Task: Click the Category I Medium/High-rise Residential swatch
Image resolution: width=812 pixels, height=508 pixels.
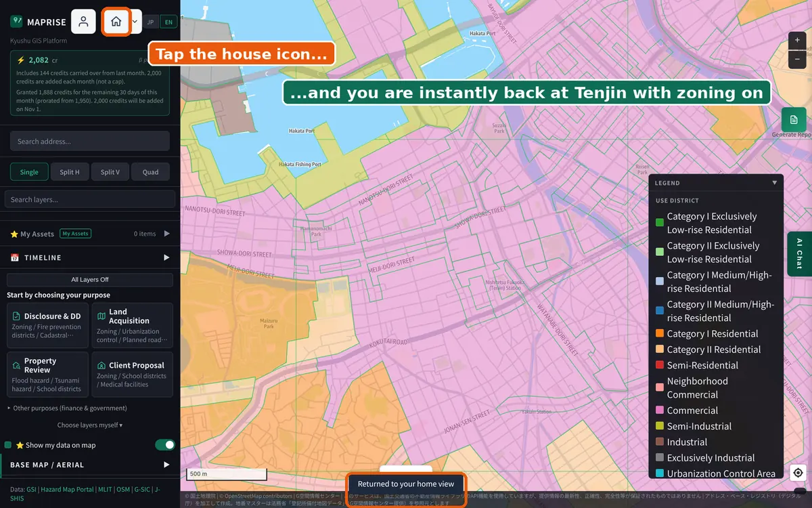Action: 659,281
